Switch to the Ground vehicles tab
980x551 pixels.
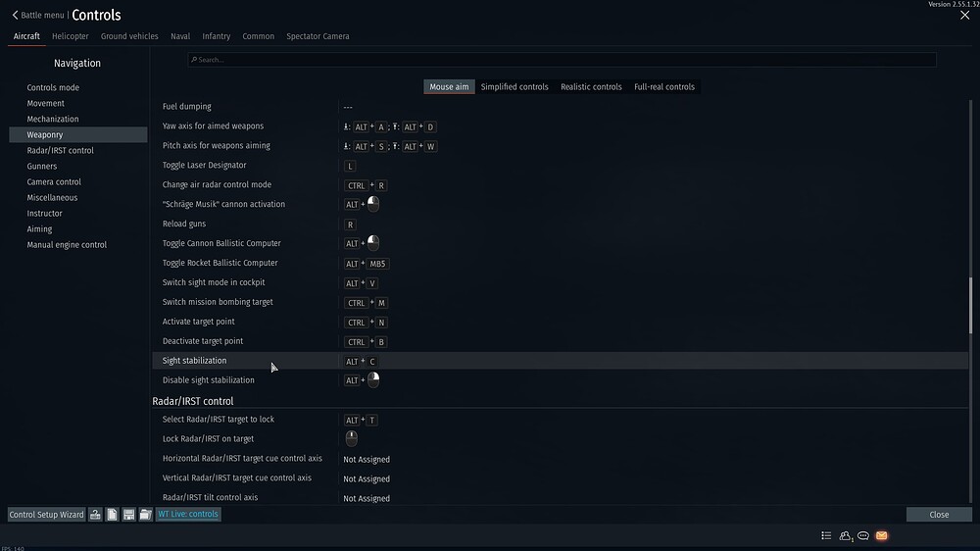[129, 36]
